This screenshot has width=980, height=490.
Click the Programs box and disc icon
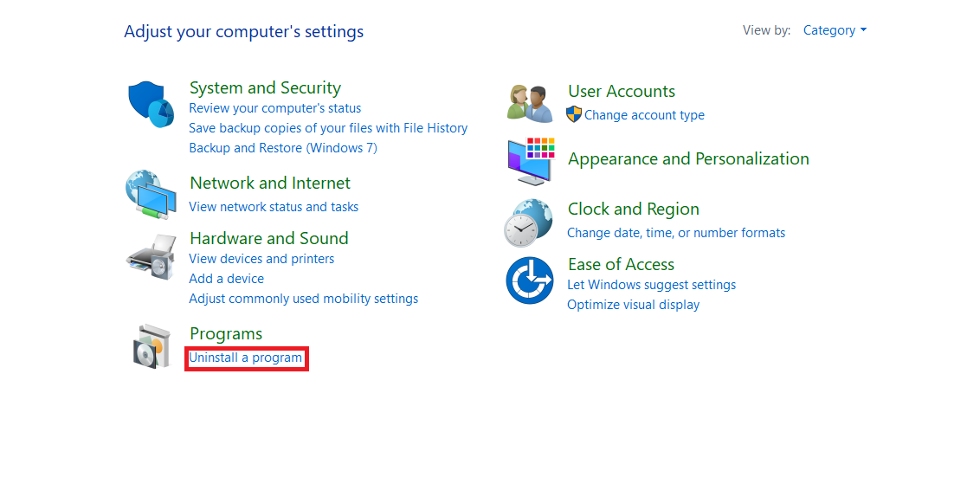[x=152, y=347]
